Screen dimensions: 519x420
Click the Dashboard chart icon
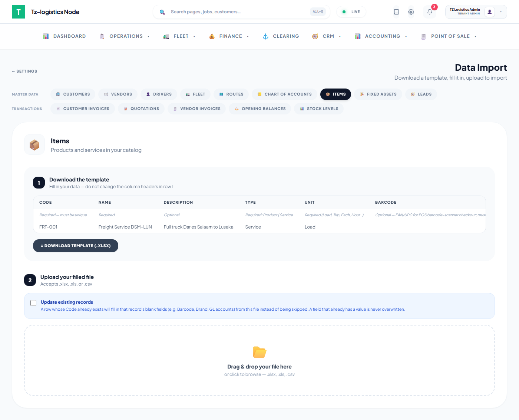coord(46,36)
